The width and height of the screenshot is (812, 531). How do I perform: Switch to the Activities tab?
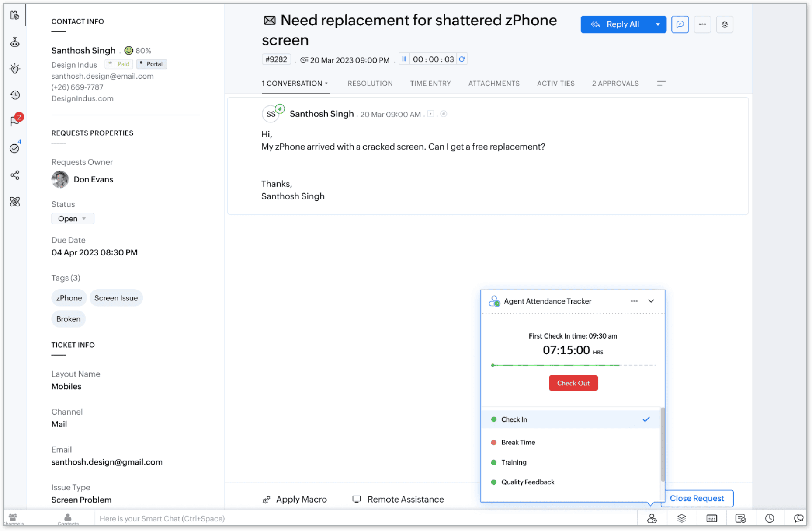pyautogui.click(x=556, y=83)
